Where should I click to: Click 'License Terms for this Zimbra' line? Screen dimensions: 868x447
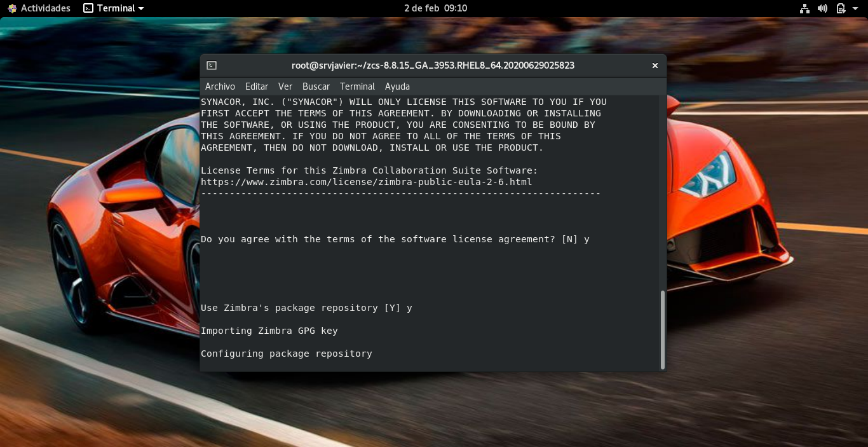369,170
